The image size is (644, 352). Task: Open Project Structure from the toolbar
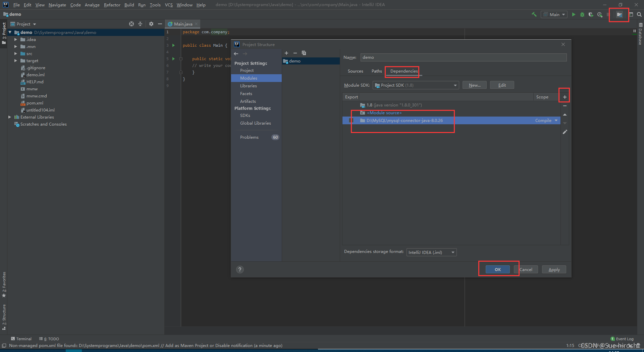tap(619, 14)
